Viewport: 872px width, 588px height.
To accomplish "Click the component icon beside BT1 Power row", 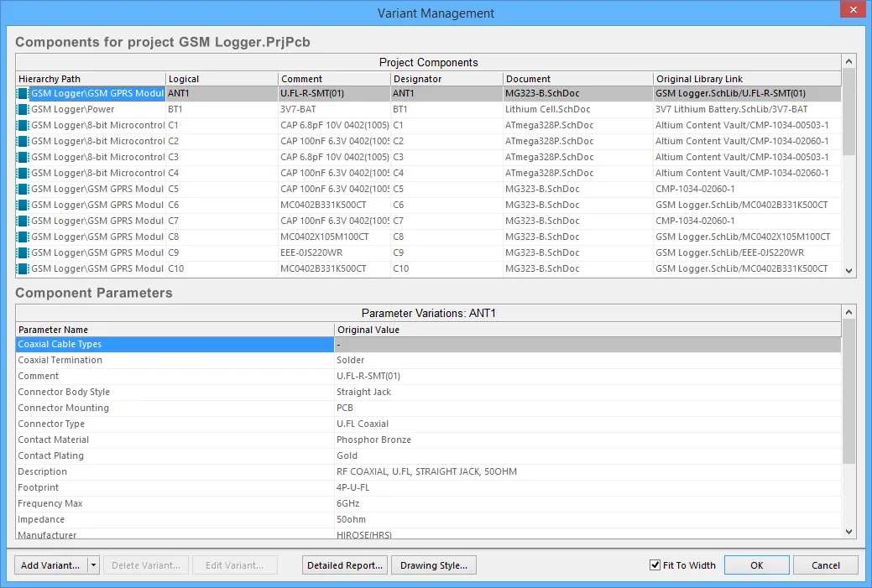I will (23, 110).
